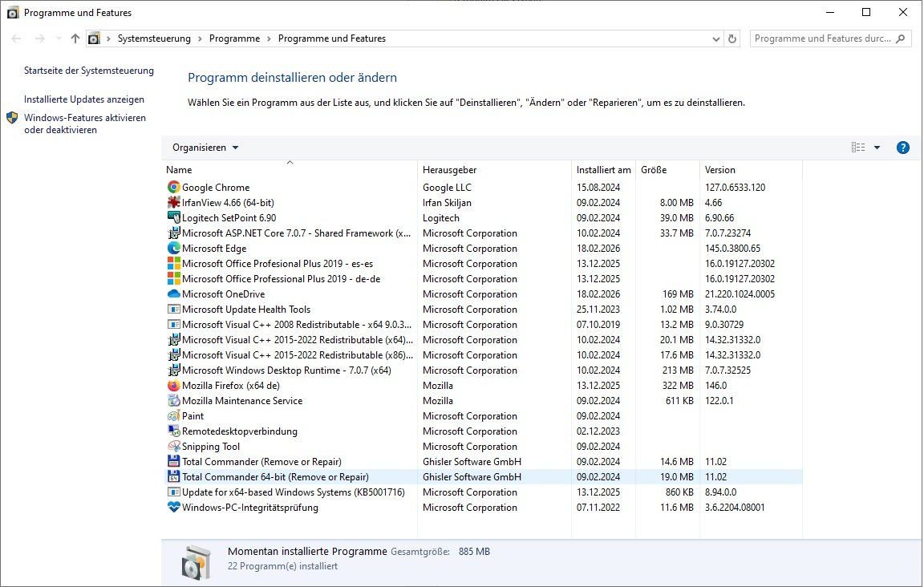The height and width of the screenshot is (587, 924).
Task: Click the view layout icon in toolbar
Action: click(858, 148)
